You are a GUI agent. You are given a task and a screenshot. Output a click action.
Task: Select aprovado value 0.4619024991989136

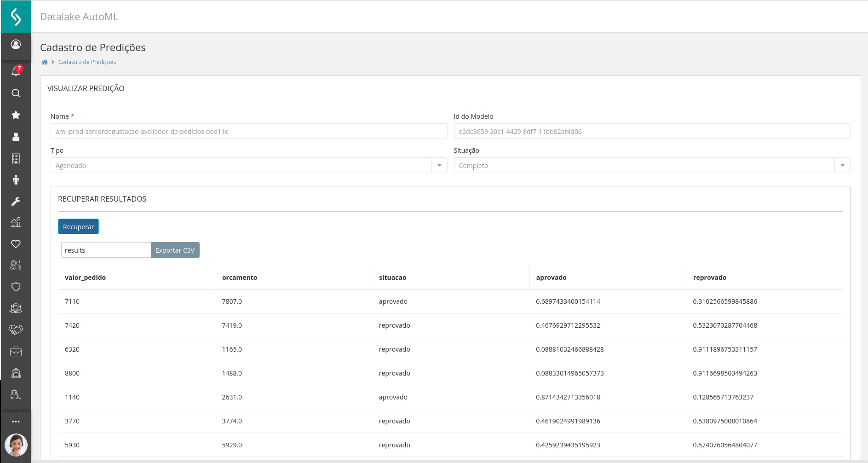[x=568, y=421]
